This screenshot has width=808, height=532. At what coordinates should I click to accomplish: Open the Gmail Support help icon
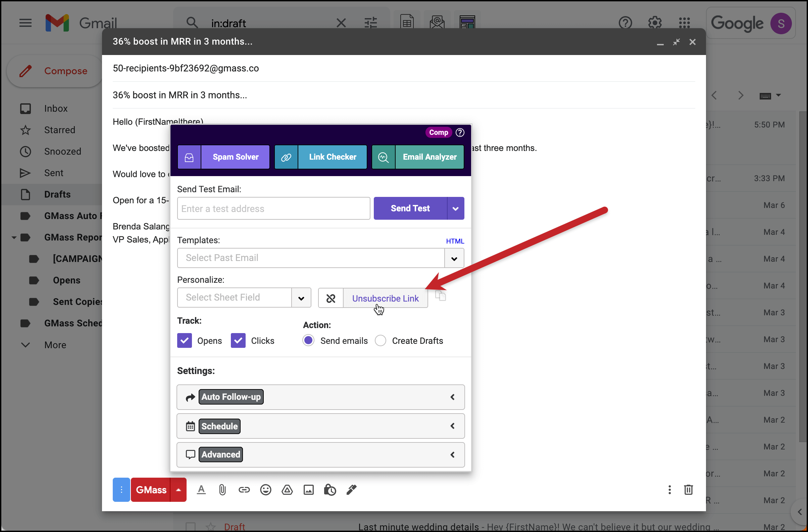625,23
